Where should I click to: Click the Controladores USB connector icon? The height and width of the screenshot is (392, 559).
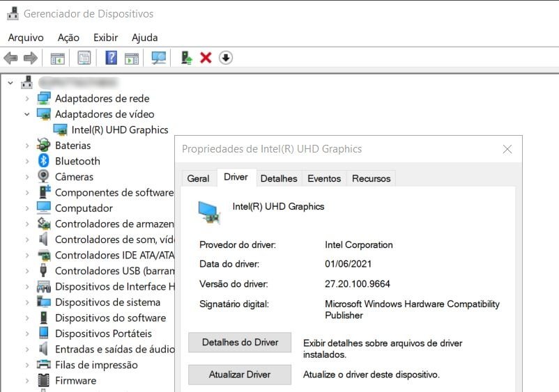tap(43, 271)
